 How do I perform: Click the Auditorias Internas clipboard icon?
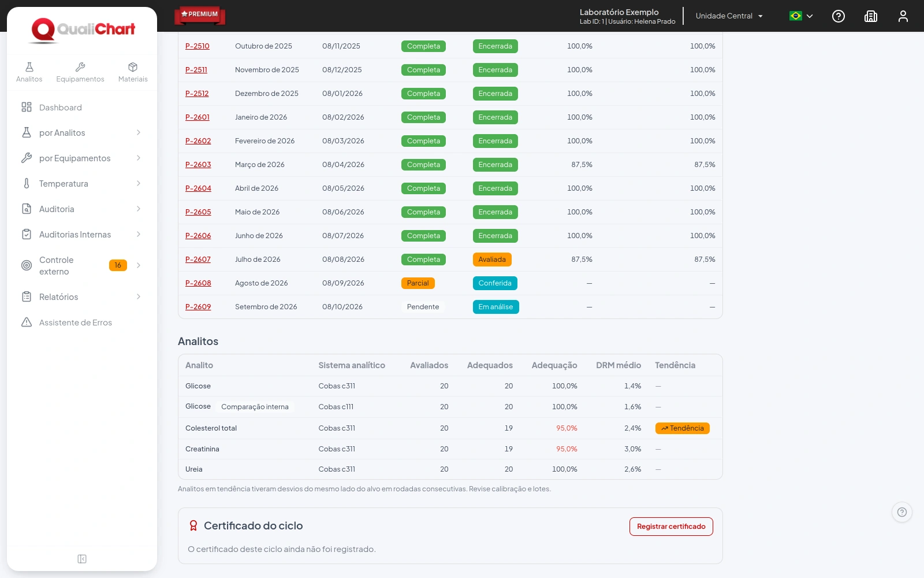point(27,235)
